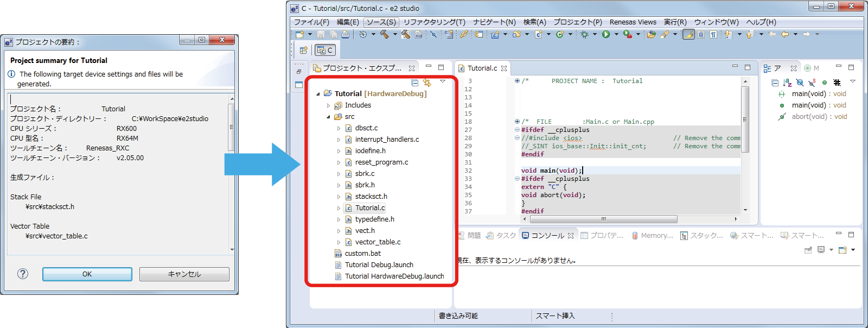Switch to the タスク tab
The height and width of the screenshot is (328, 868).
(501, 236)
